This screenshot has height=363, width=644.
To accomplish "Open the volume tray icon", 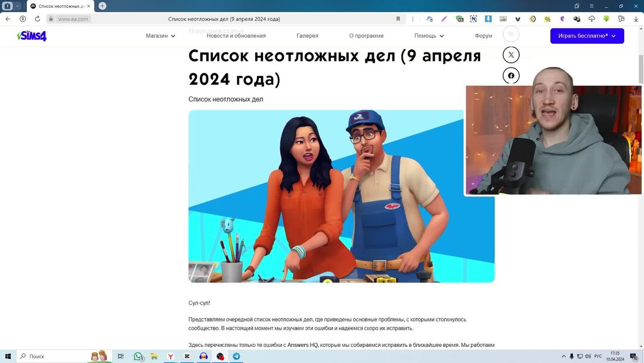I will 588,356.
